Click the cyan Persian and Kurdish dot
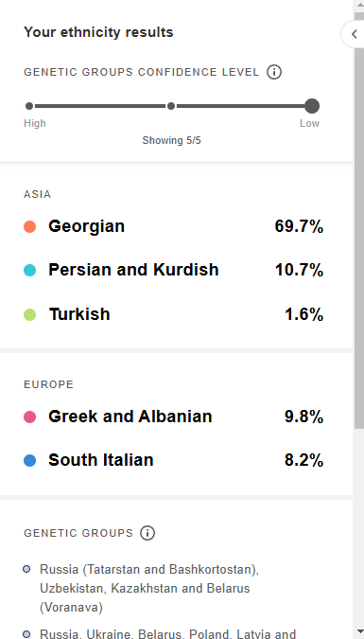 pyautogui.click(x=29, y=270)
